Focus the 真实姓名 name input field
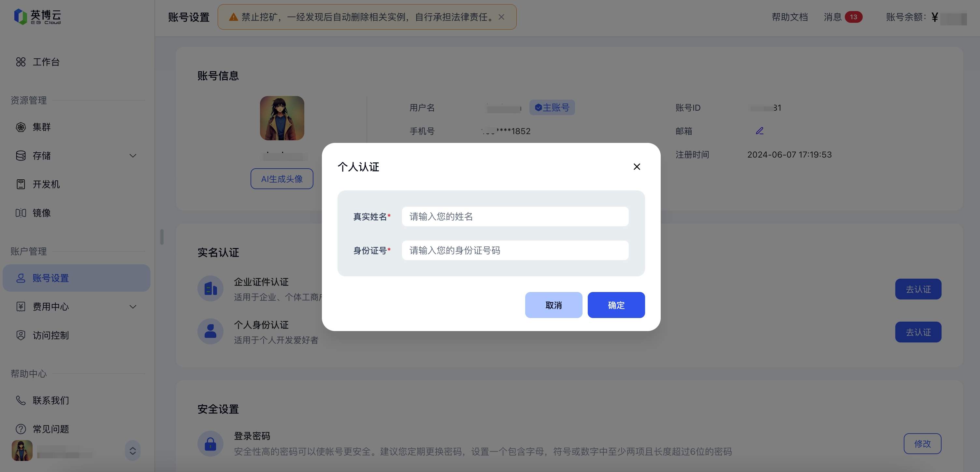This screenshot has height=472, width=980. pos(514,216)
